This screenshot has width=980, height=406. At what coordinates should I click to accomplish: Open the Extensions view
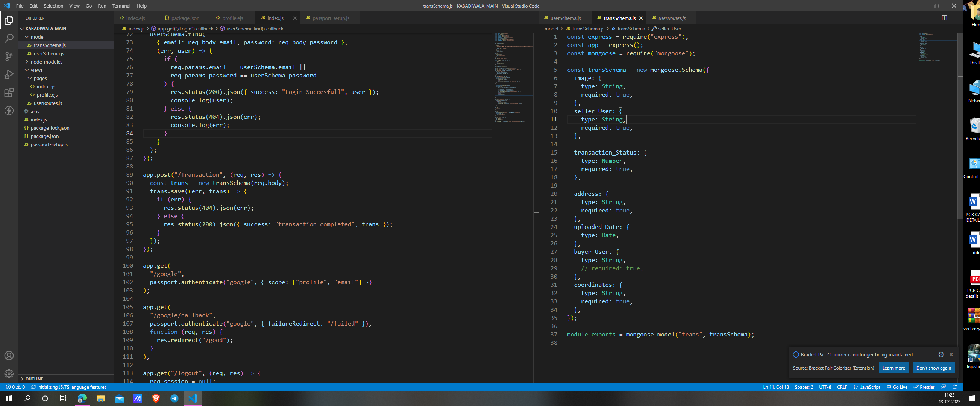(9, 92)
